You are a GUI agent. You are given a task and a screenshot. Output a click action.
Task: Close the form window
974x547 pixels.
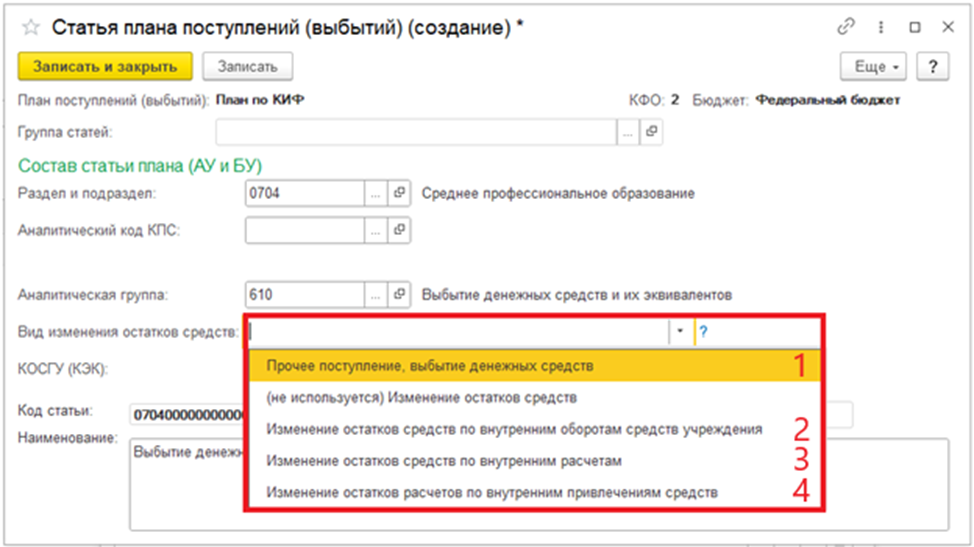click(948, 27)
